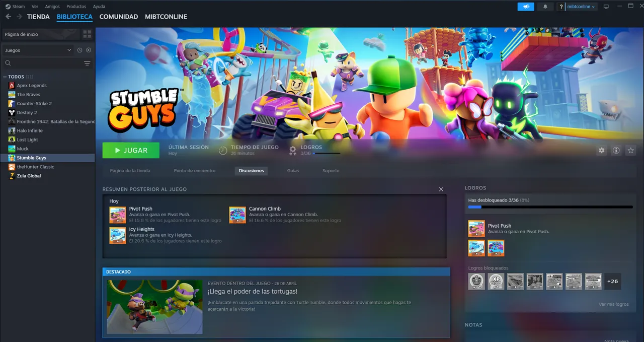Open '¡Llega el poder de las tortugas!' headline

click(253, 292)
